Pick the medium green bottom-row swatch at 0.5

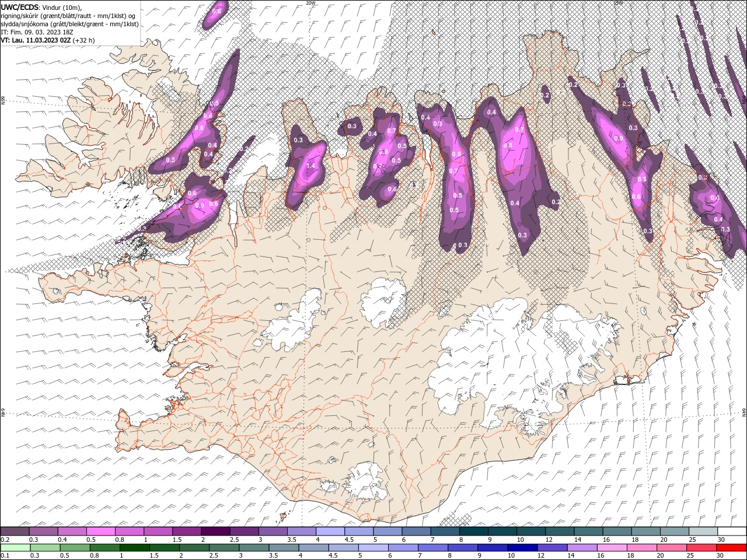tap(75, 548)
